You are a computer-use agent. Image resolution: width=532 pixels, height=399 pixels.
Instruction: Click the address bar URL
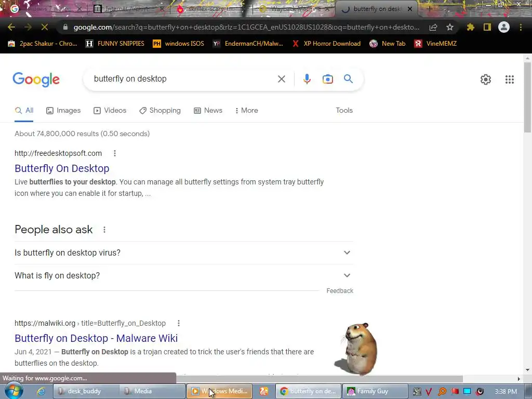click(x=246, y=27)
